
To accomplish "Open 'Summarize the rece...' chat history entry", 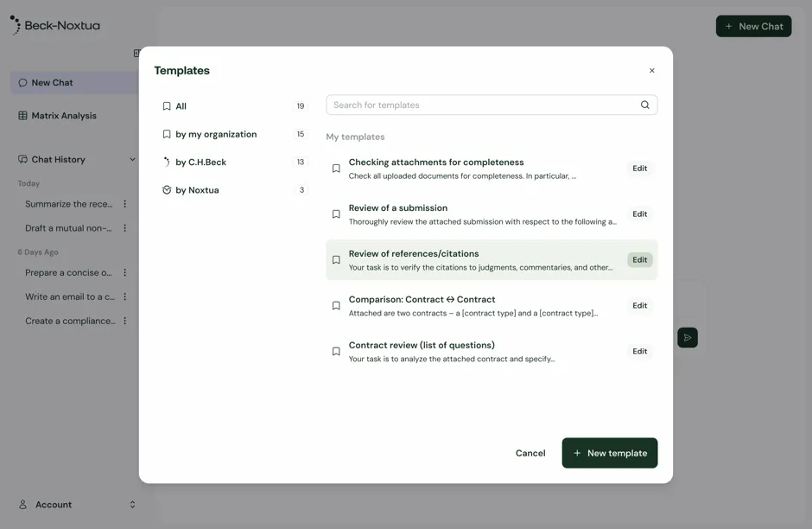I will pyautogui.click(x=69, y=204).
